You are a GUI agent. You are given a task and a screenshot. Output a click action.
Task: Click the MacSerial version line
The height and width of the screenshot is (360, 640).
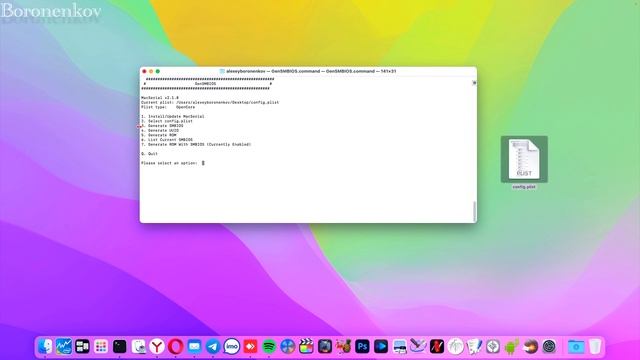160,98
